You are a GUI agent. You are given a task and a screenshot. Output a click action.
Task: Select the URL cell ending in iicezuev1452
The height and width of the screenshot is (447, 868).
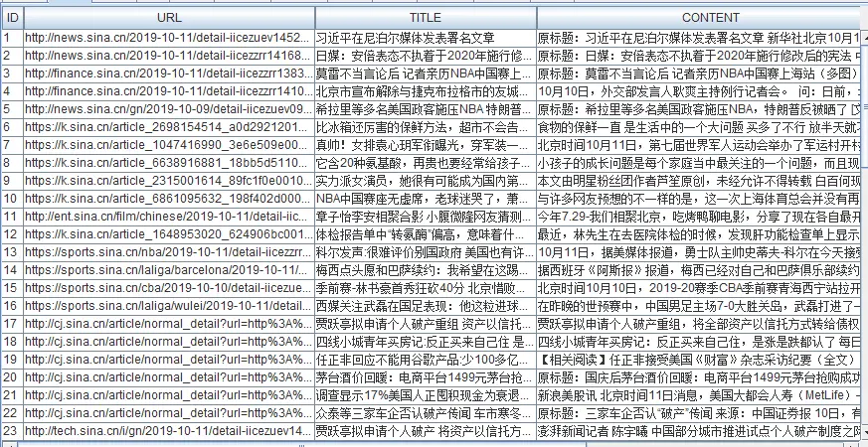tap(169, 38)
